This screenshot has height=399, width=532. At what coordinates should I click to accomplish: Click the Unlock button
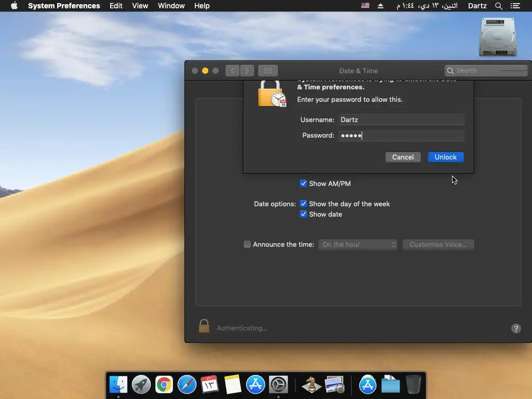(x=445, y=157)
